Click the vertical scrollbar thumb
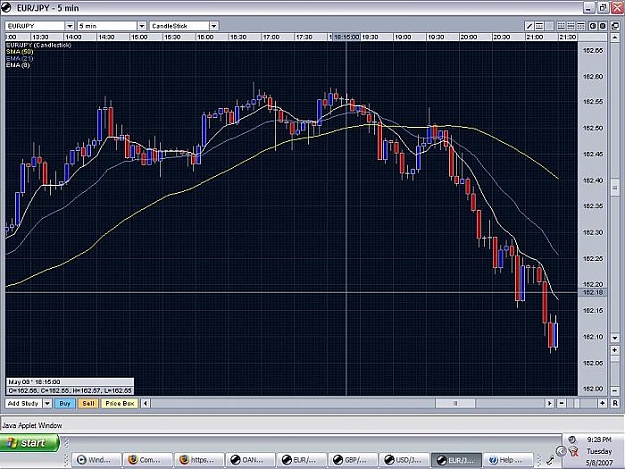This screenshot has height=469, width=625. (x=615, y=188)
